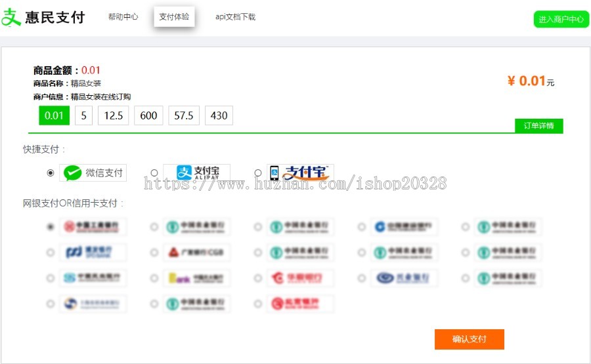Click the ¥ 0.01元 orange total amount
The height and width of the screenshot is (364, 591).
tap(531, 81)
